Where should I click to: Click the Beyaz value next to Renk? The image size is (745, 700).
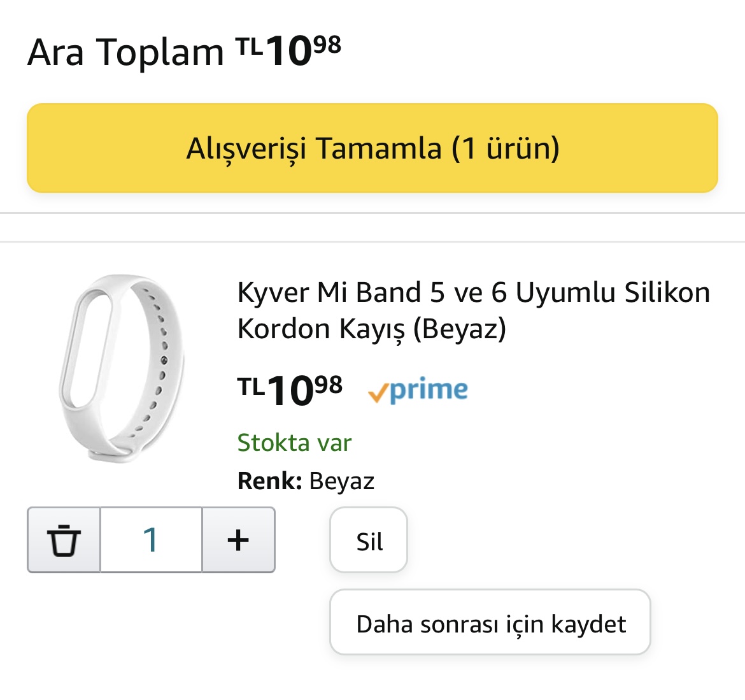(342, 481)
